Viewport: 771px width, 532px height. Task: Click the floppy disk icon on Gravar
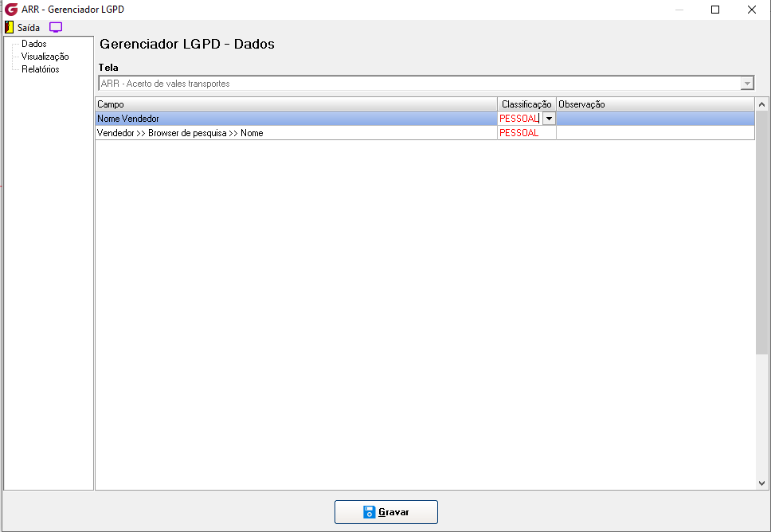coord(370,512)
